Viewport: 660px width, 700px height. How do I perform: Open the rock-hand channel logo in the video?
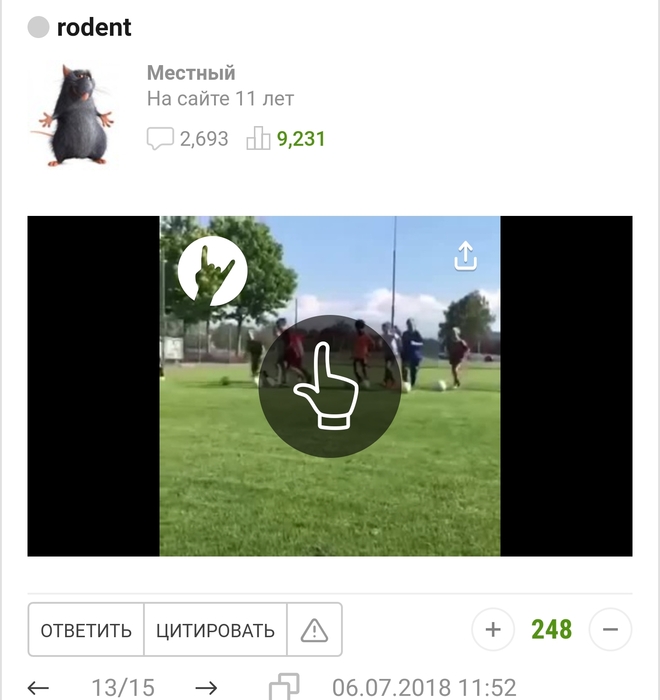point(213,271)
